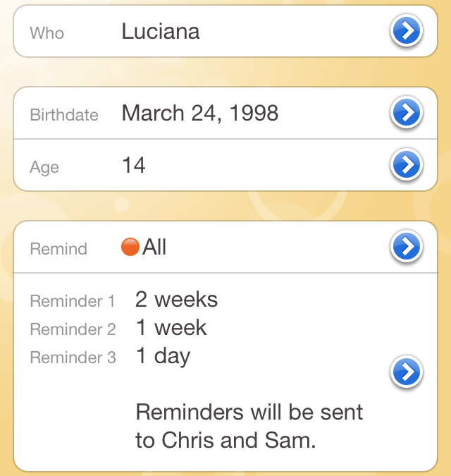Tap the Birthdate row's blue chevron
Image resolution: width=451 pixels, height=476 pixels.
tap(406, 113)
